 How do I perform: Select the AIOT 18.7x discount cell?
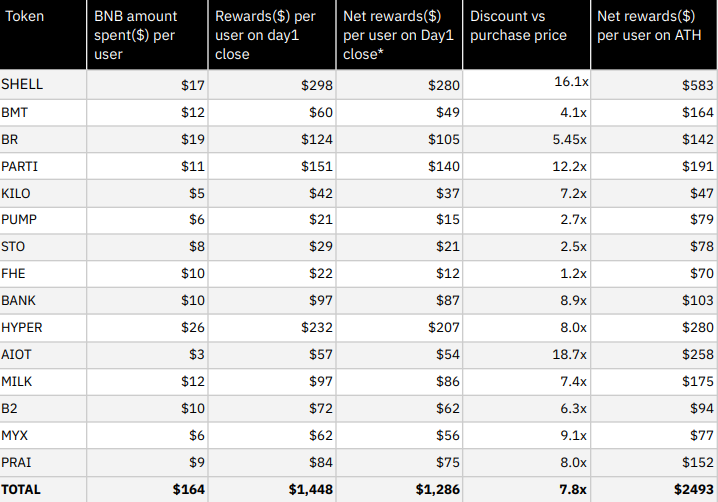[527, 355]
